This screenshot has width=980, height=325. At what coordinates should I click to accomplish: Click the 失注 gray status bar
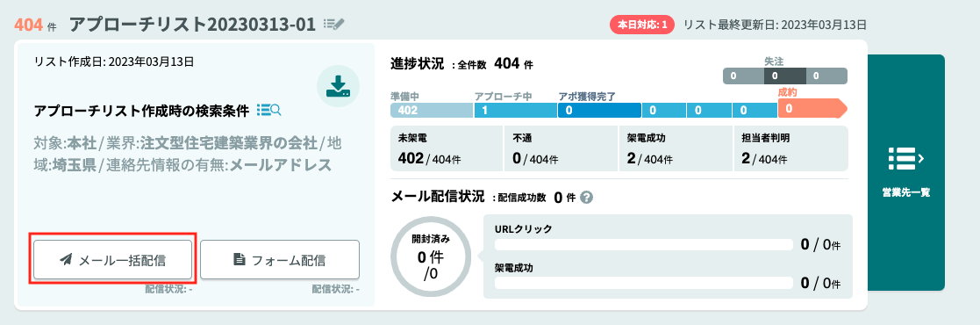point(785,76)
